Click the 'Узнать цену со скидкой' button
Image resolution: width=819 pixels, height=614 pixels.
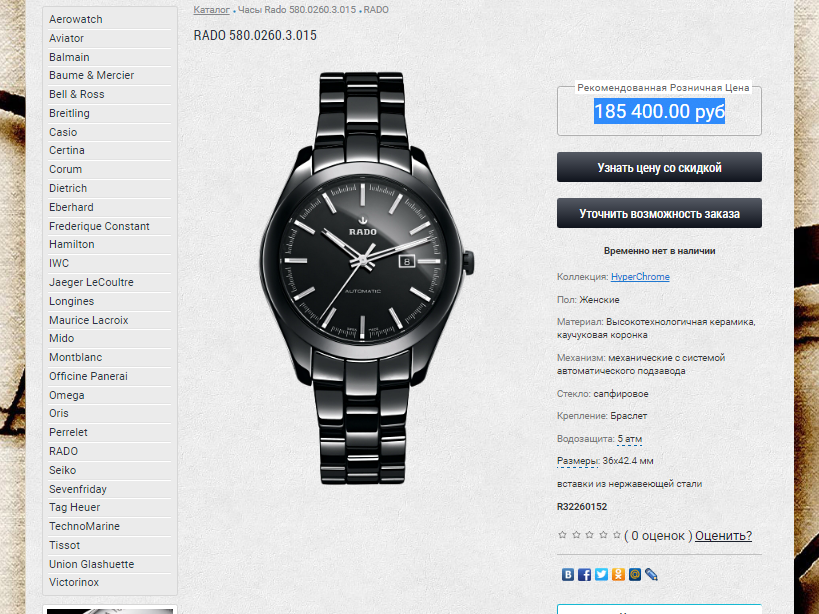coord(659,167)
